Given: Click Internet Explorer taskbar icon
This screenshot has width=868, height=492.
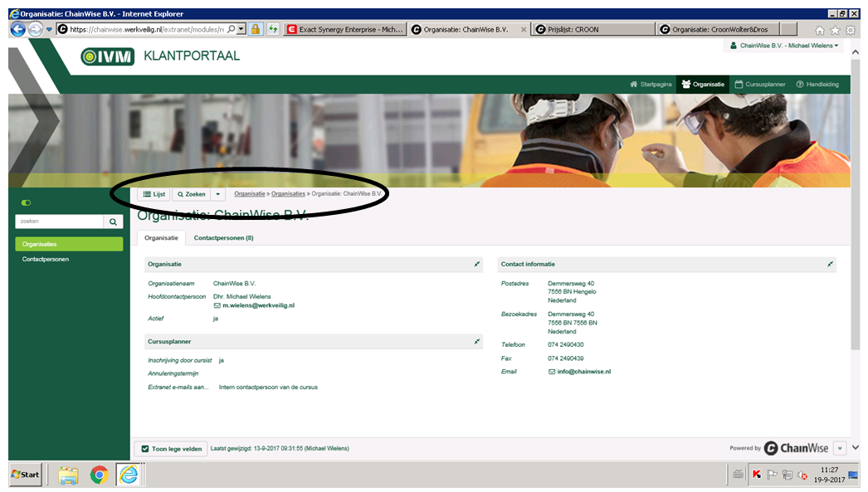Looking at the screenshot, I should coord(129,475).
